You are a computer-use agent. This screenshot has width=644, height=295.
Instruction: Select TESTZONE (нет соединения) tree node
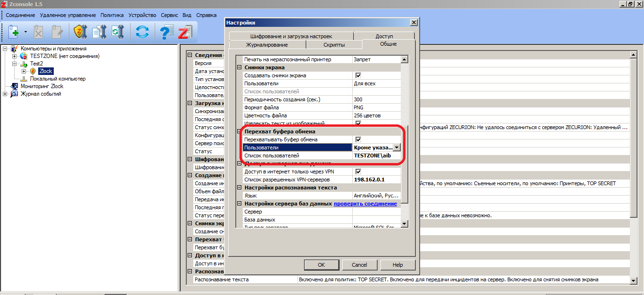point(65,56)
